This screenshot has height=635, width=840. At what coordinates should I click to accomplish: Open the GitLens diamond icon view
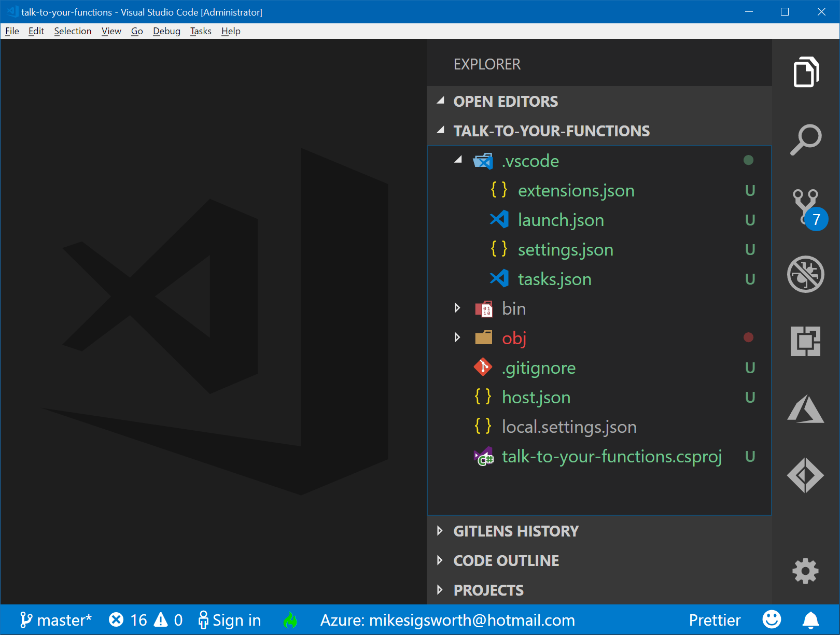point(806,475)
